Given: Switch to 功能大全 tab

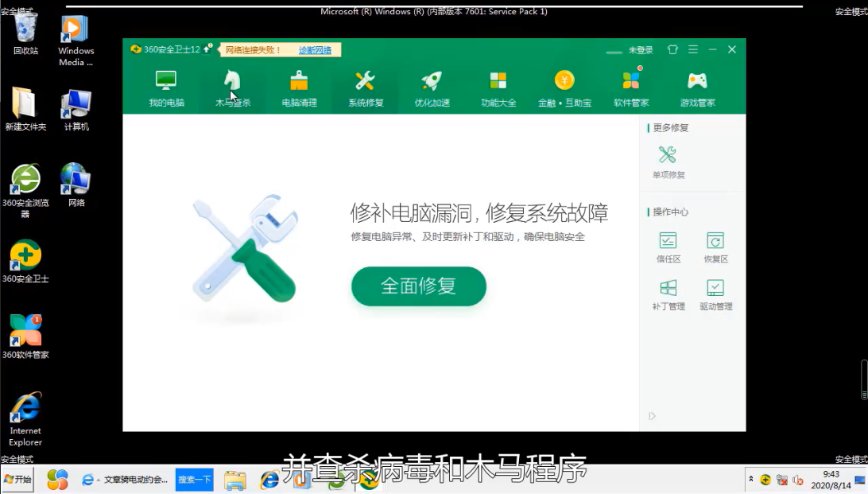Looking at the screenshot, I should point(498,88).
